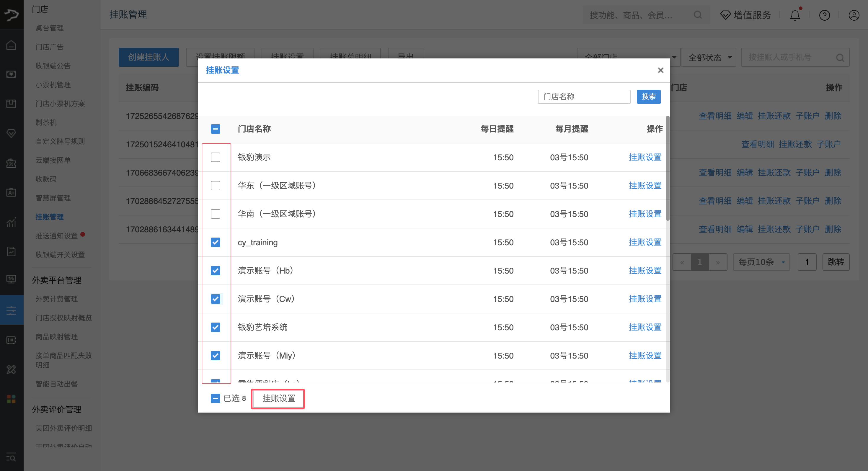
Task: Open the search icon at sidebar bottom
Action: (11, 457)
